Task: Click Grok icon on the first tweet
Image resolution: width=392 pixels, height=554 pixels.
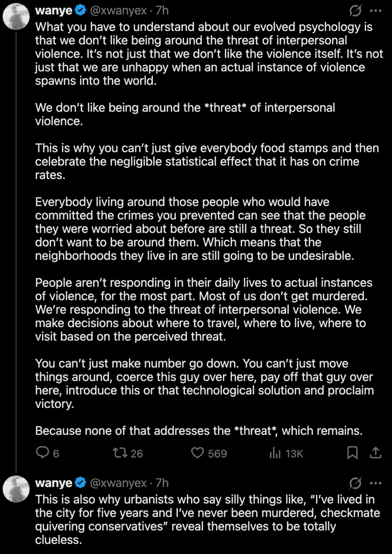Action: pyautogui.click(x=355, y=10)
